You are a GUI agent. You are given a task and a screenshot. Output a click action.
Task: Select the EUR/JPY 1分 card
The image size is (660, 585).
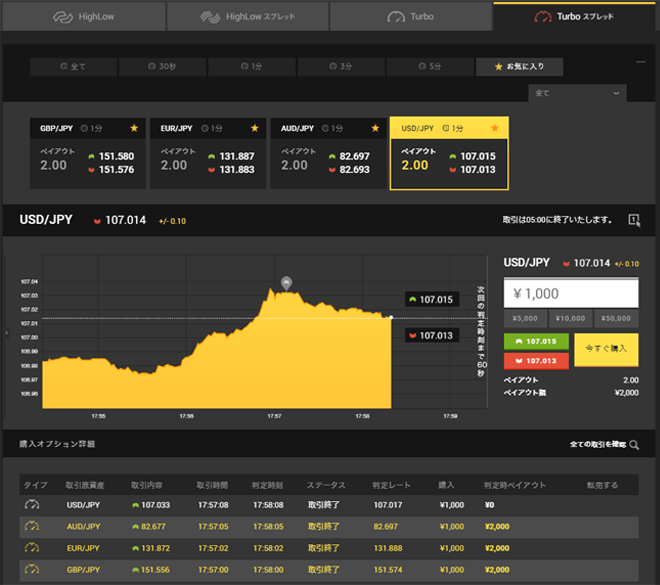tap(208, 153)
